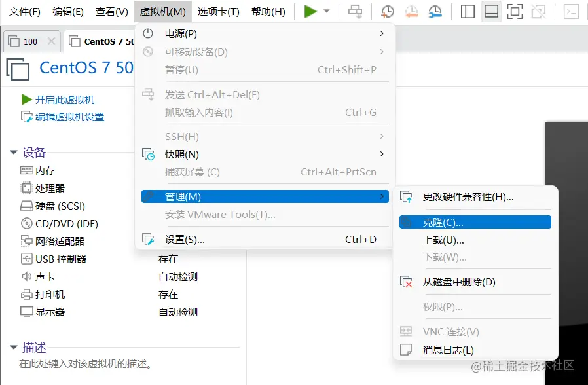The height and width of the screenshot is (385, 588).
Task: Click the 虚拟机(M) menu
Action: coord(163,12)
